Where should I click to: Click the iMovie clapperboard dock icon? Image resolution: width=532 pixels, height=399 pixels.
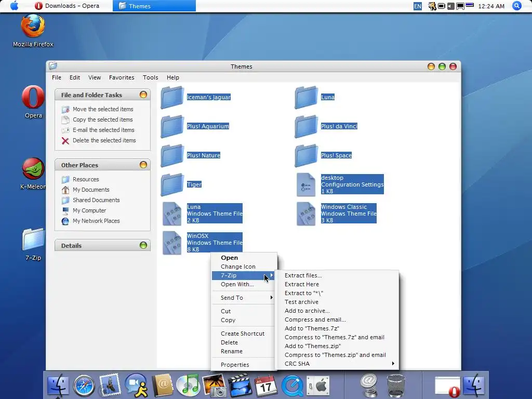coord(240,385)
